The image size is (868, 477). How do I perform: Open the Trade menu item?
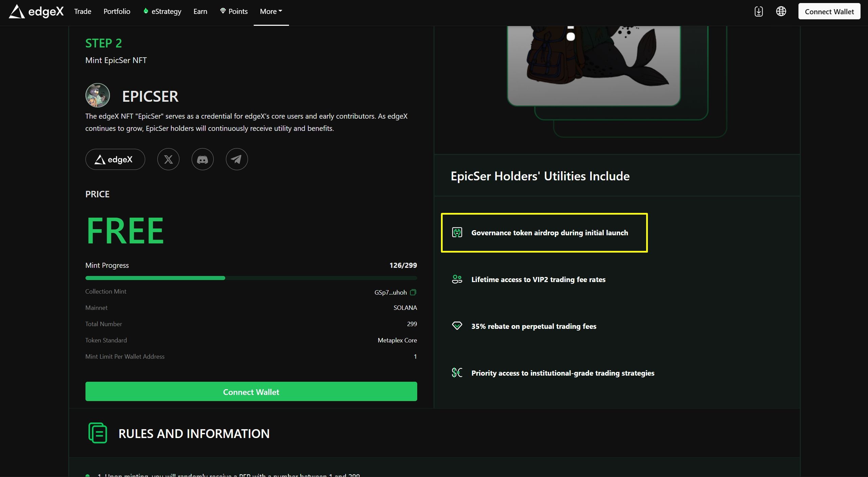[83, 12]
